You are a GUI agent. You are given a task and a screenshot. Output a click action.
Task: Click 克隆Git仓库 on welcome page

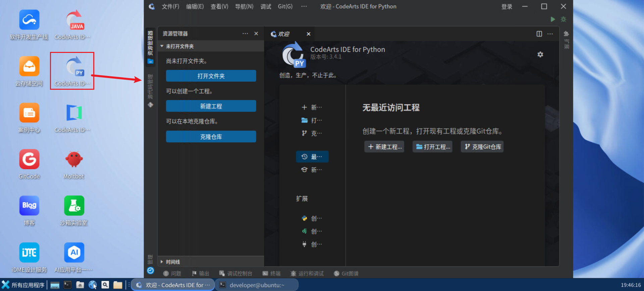(x=482, y=147)
